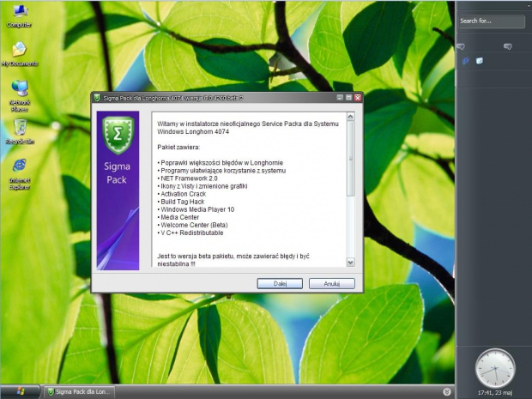
Task: Click the 'Windows Media Player 10' line
Action: (196, 209)
